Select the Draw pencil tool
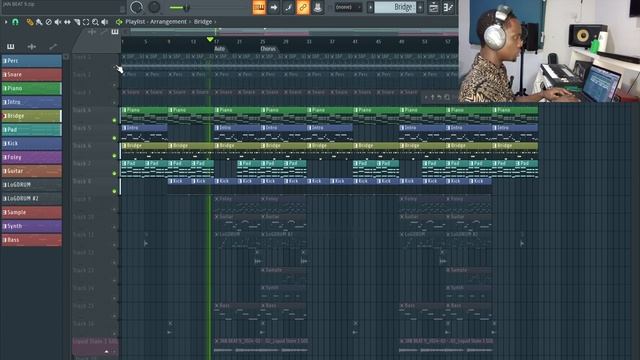The image size is (640, 360). tap(30, 22)
